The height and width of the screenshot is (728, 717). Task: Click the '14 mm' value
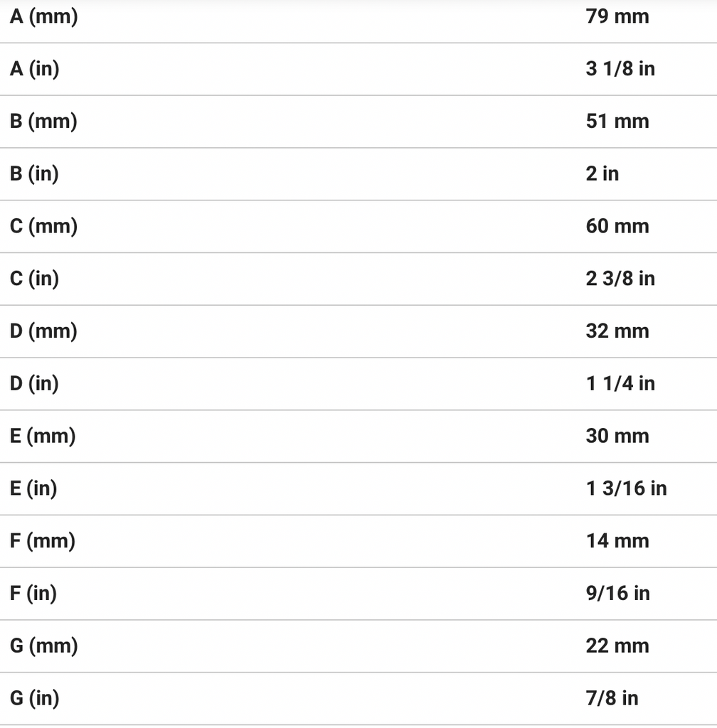coord(617,542)
